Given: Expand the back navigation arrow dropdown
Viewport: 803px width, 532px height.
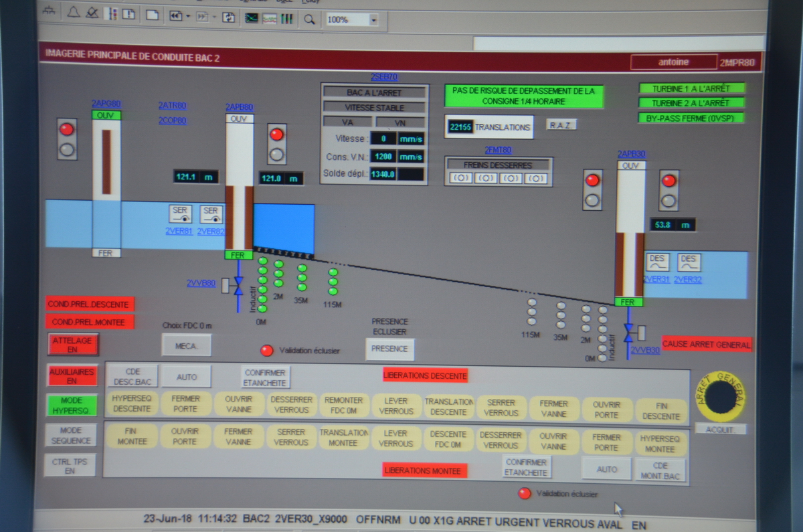Looking at the screenshot, I should point(187,17).
